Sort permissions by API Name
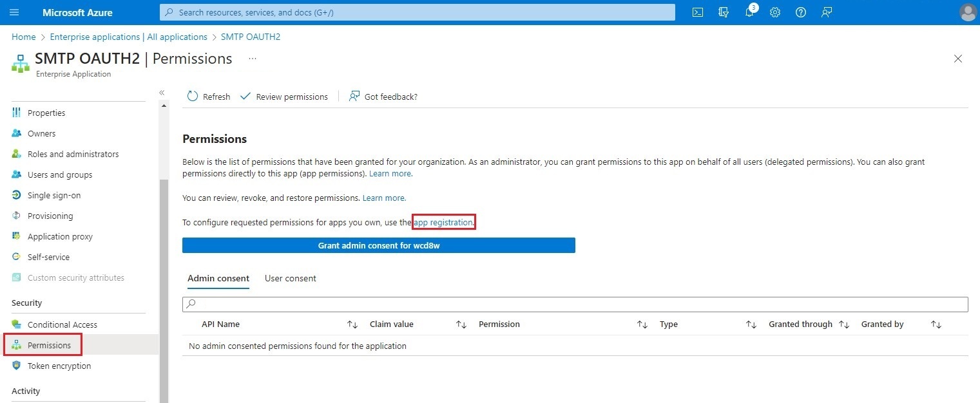This screenshot has width=980, height=403. pos(352,324)
